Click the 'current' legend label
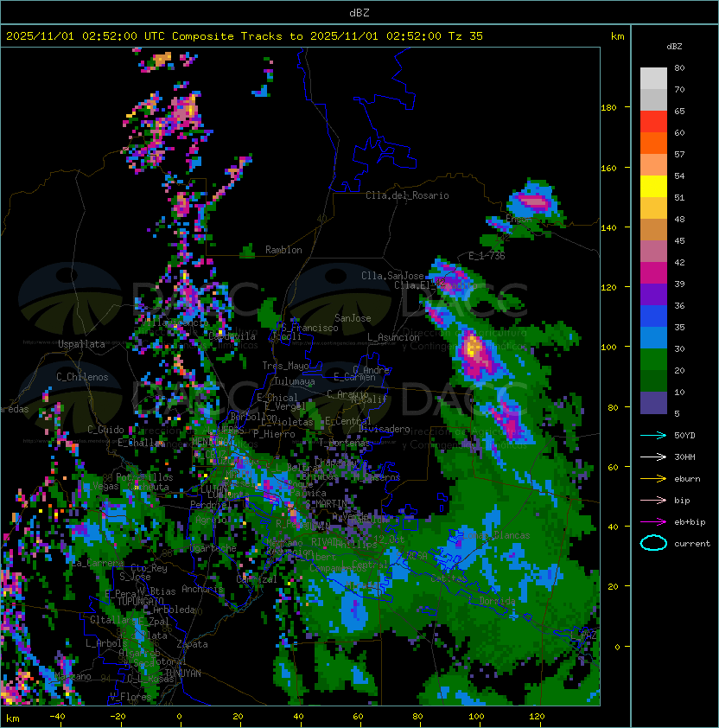The image size is (719, 728). (692, 544)
